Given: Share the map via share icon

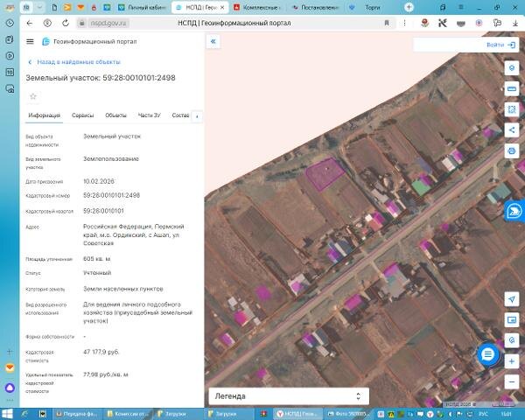Looking at the screenshot, I should coord(511,130).
